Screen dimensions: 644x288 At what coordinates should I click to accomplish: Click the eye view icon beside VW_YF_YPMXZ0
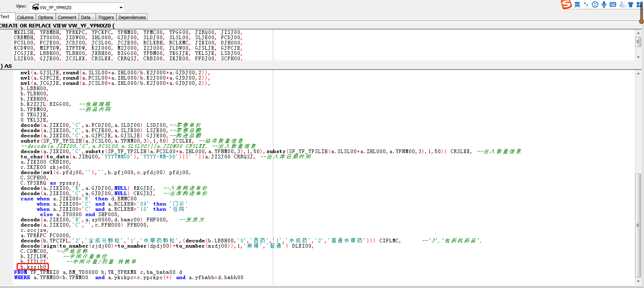click(35, 7)
